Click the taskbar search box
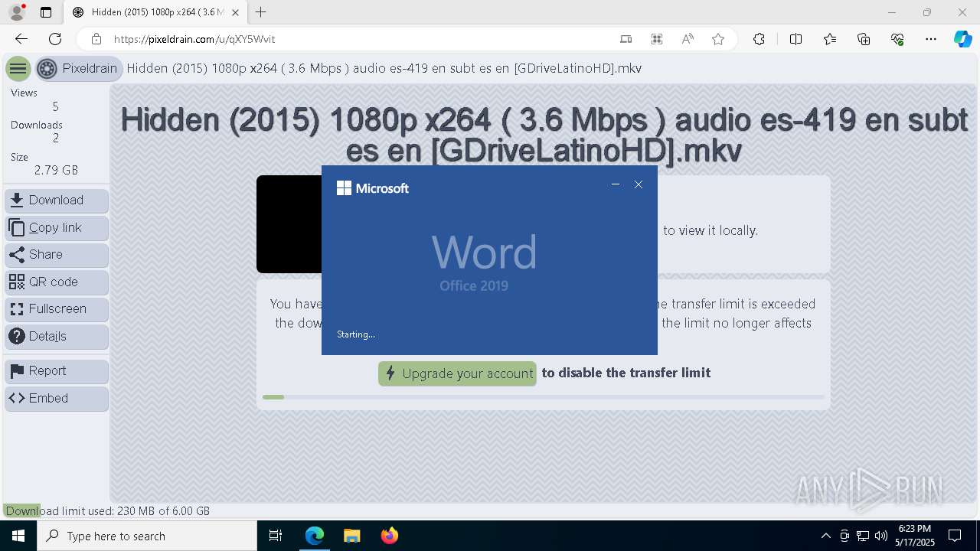 click(x=147, y=536)
